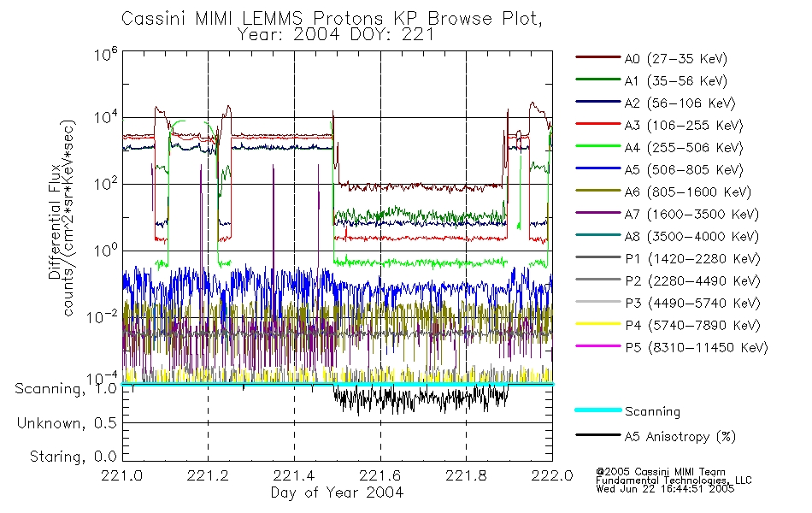The width and height of the screenshot is (812, 513).
Task: Click the x-axis tick label 221.6
Action: [380, 475]
